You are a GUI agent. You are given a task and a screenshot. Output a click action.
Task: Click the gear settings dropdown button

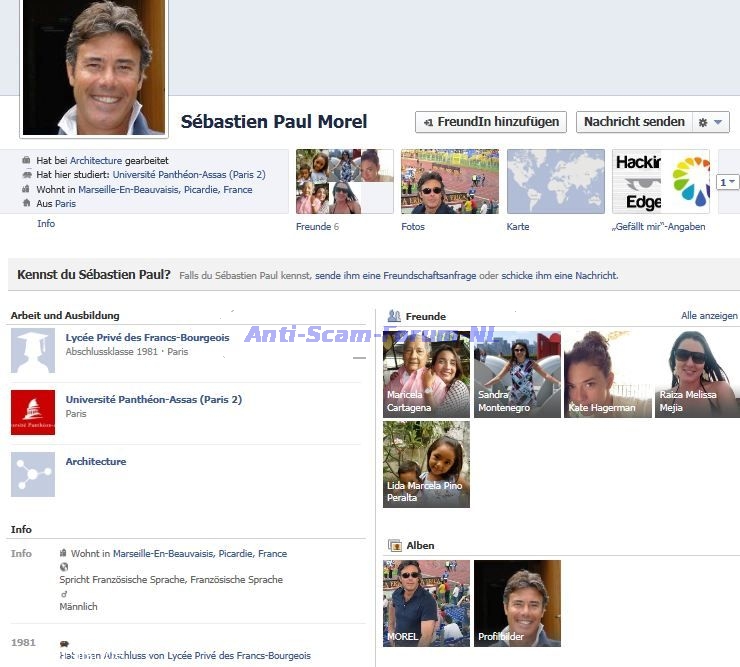pyautogui.click(x=710, y=122)
